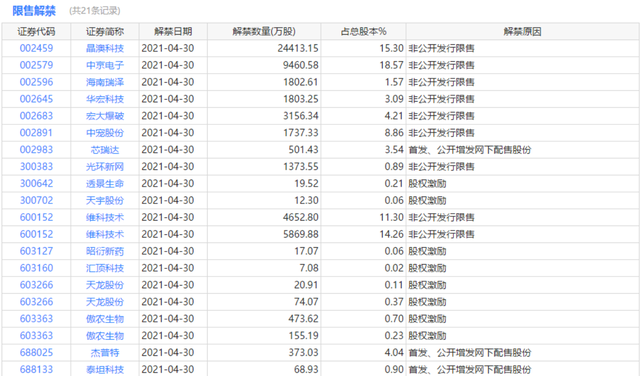Click code 600152 in the 5869.88 row
The width and height of the screenshot is (640, 376).
pyautogui.click(x=36, y=234)
